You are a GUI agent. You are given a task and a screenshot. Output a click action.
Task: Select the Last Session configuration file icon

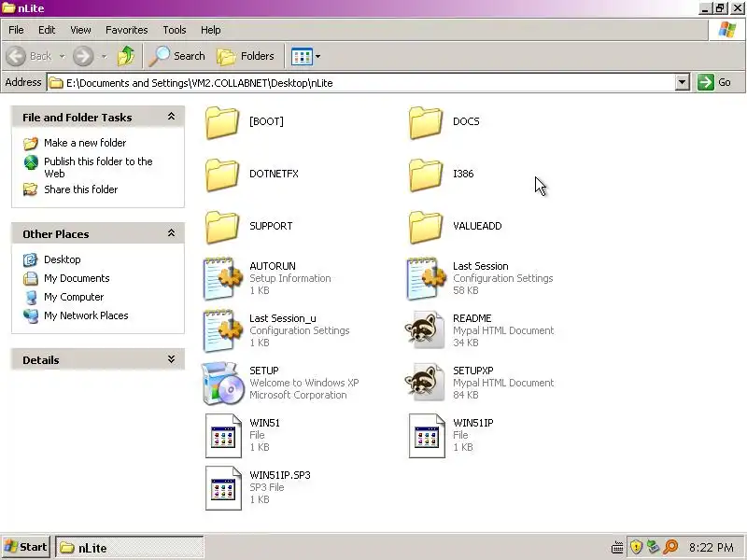pyautogui.click(x=426, y=278)
